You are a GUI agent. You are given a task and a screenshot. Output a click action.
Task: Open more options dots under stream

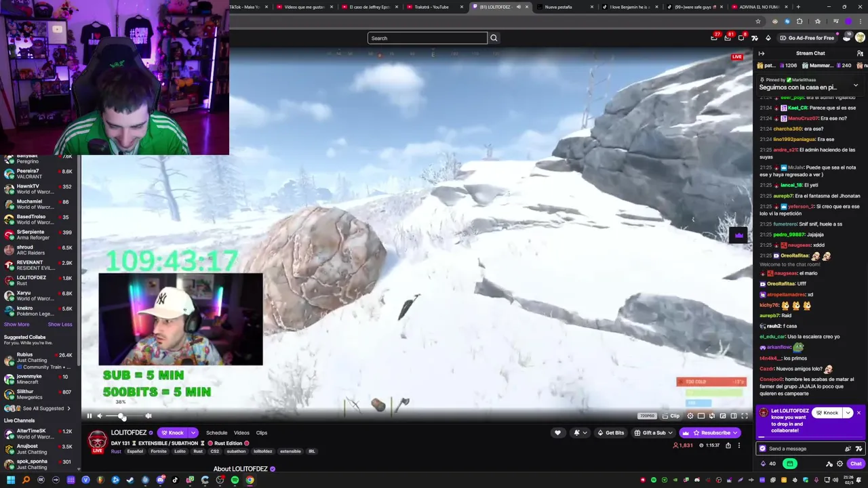pyautogui.click(x=739, y=445)
